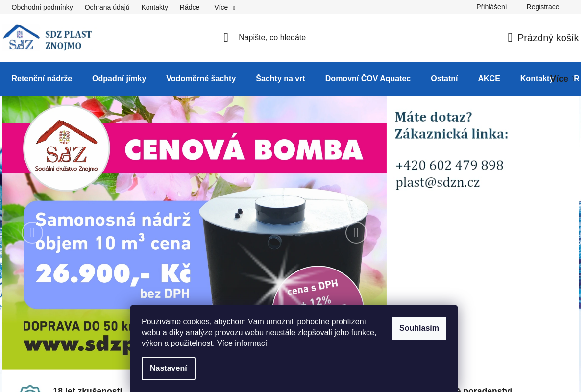Open Ostatní category
Viewport: 588px width, 392px height.
coord(444,79)
